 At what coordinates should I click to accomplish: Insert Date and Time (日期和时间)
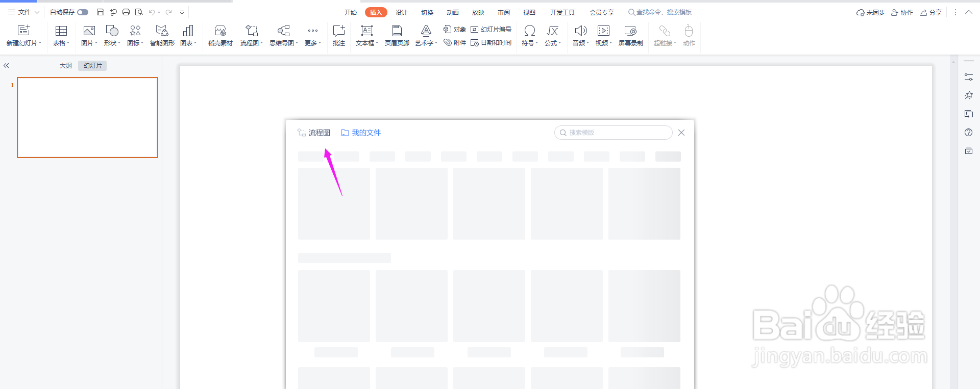point(491,43)
